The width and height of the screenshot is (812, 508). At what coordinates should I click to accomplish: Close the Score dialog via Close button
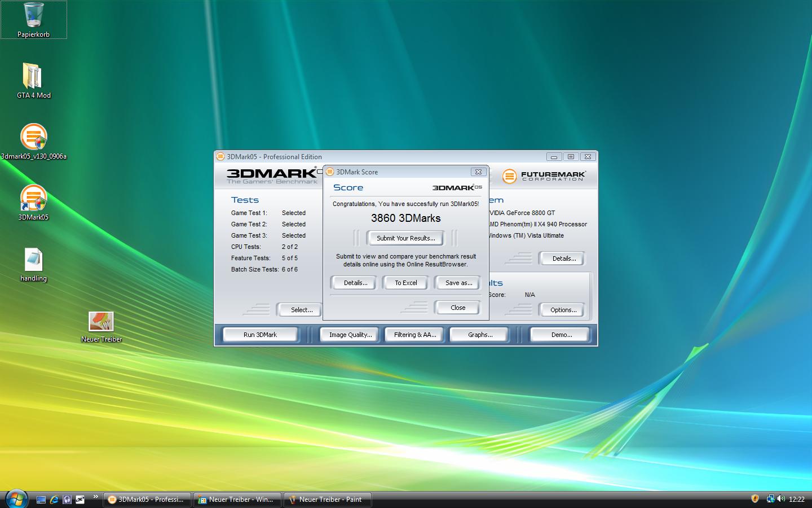(458, 308)
